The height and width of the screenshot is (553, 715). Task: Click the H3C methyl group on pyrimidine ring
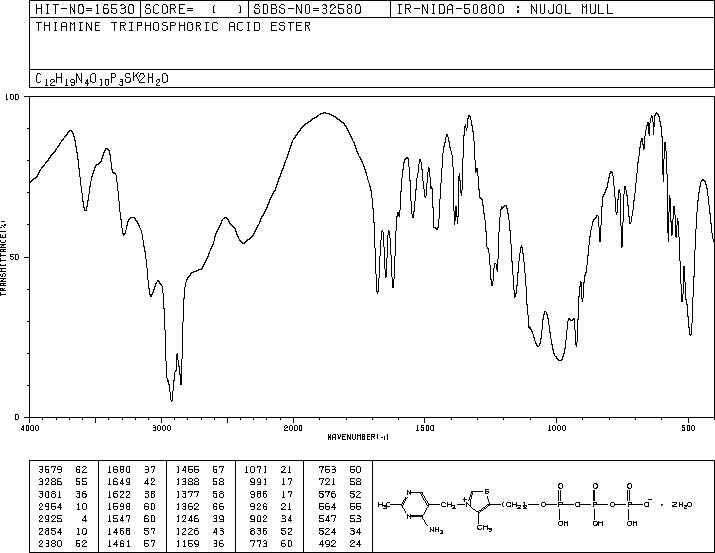click(x=383, y=505)
